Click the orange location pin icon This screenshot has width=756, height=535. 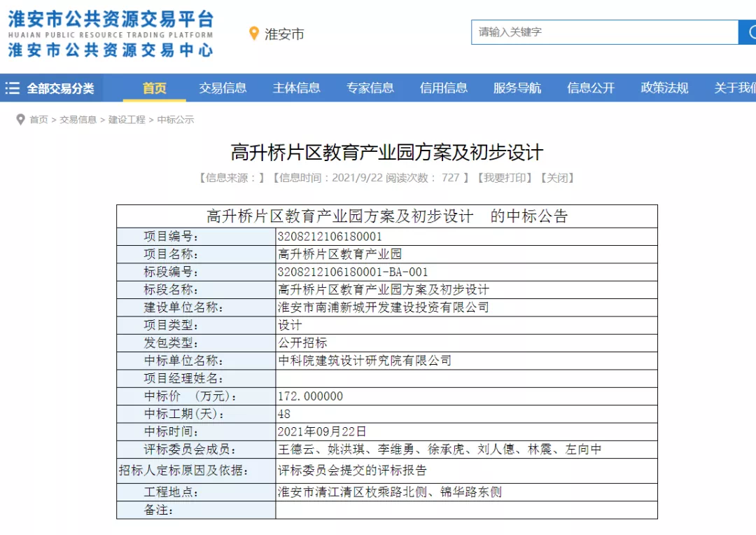254,34
